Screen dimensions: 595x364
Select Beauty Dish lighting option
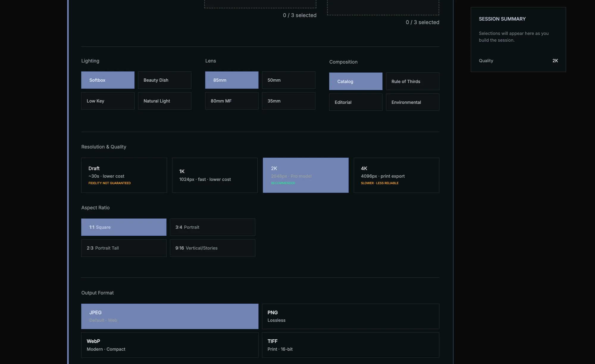[x=165, y=80]
